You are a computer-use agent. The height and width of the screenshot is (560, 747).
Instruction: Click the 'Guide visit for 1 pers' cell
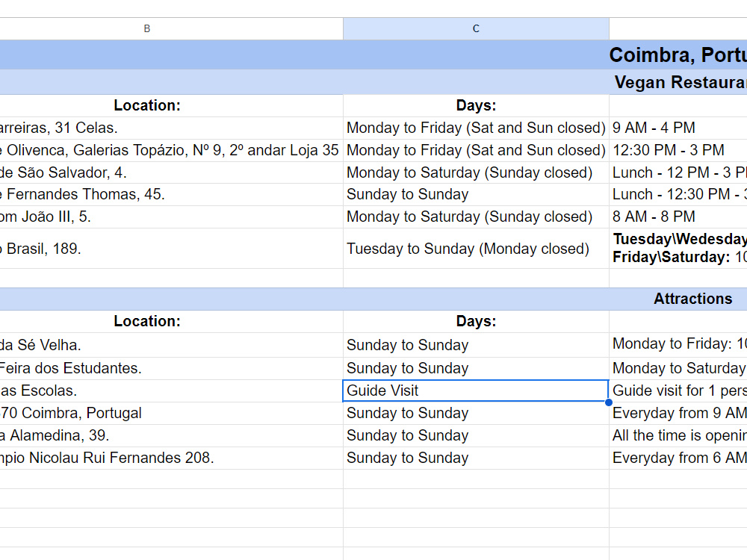coord(678,391)
